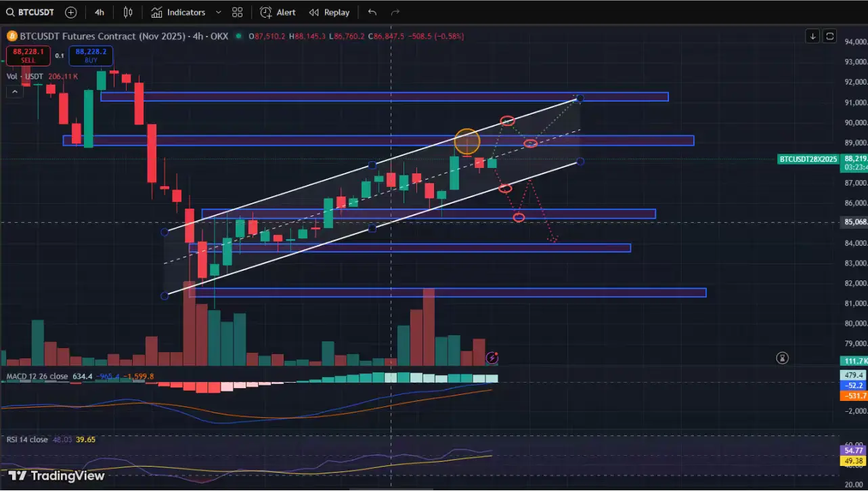This screenshot has width=868, height=491.
Task: Click the red 88,228.1 SELL button
Action: pyautogui.click(x=28, y=55)
